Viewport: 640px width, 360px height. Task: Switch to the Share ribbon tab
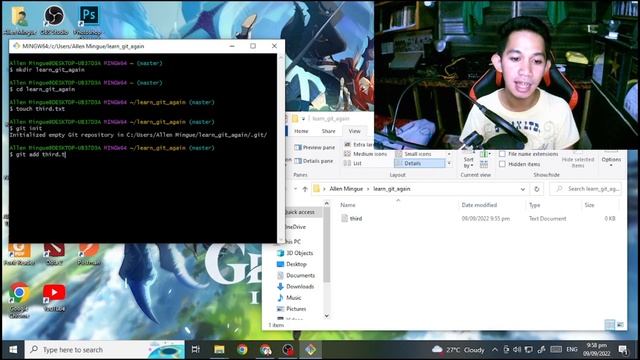(x=328, y=131)
